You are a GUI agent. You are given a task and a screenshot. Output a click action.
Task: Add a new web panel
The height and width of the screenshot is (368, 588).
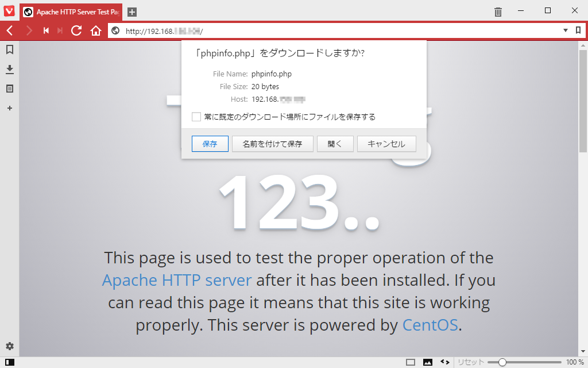(x=10, y=108)
